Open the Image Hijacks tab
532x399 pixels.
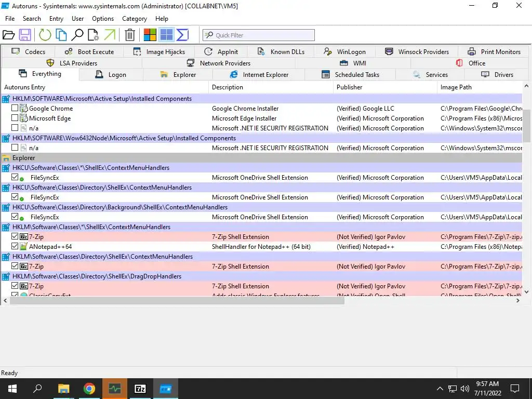159,52
